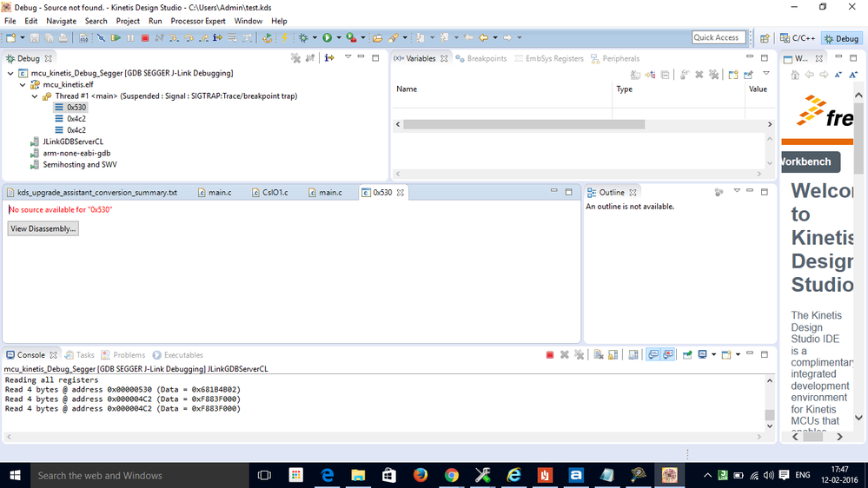Toggle Show Console When Standard Error Changes
Viewport: 868px width, 488px height.
point(668,354)
